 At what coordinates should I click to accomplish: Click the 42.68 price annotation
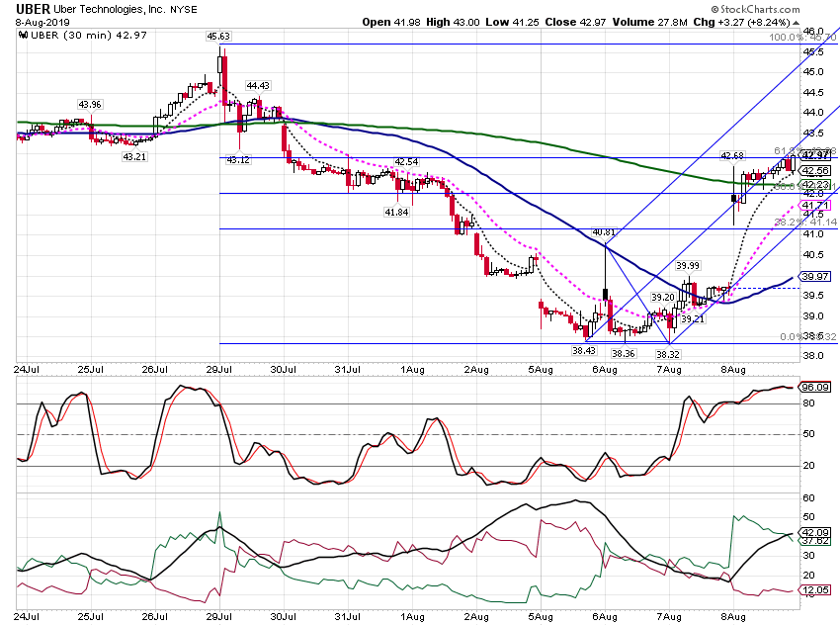pyautogui.click(x=732, y=156)
